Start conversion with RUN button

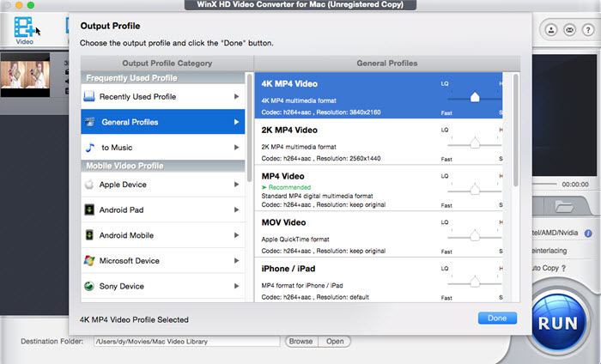558,323
